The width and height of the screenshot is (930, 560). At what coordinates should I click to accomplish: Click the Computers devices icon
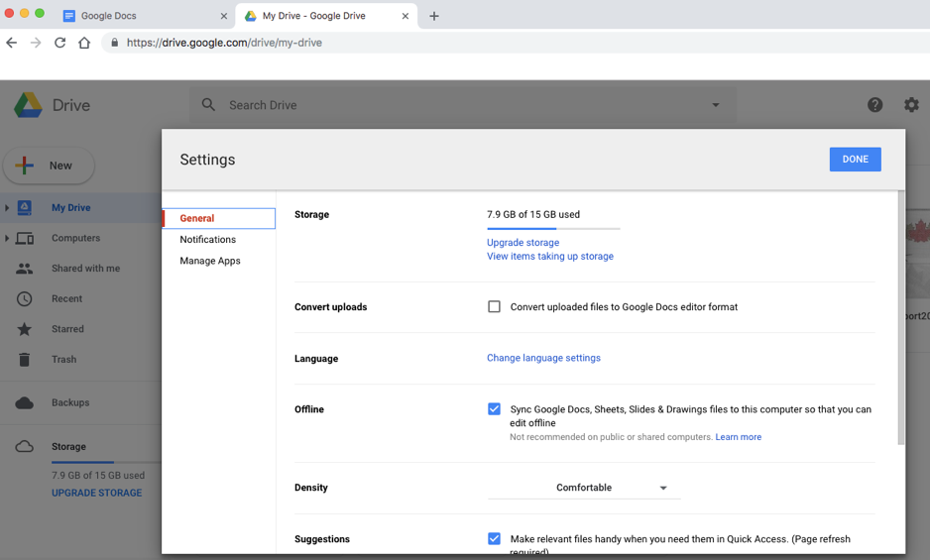click(x=25, y=239)
